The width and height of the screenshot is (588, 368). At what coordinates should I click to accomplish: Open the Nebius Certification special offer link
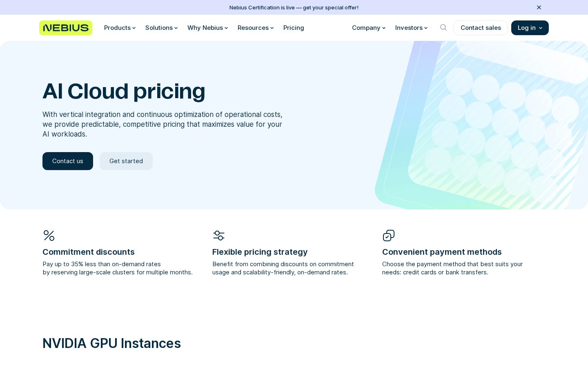(x=294, y=7)
